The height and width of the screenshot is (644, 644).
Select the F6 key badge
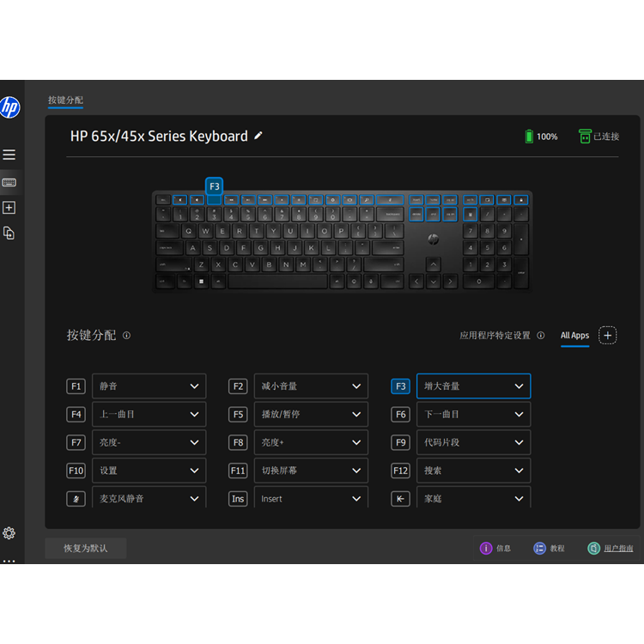(400, 415)
